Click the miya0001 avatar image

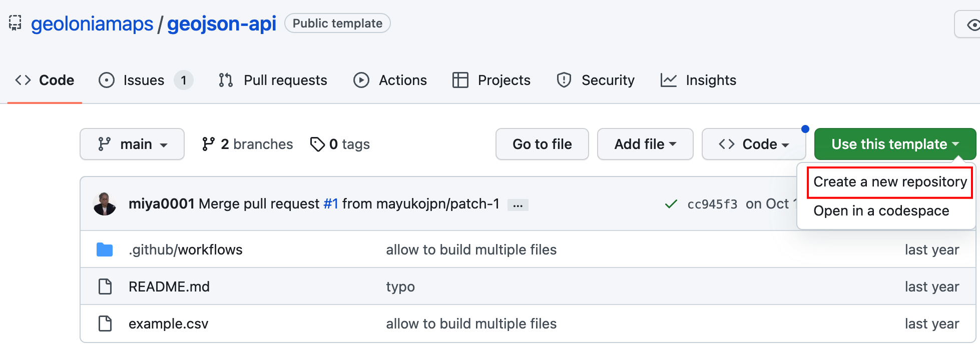(105, 204)
